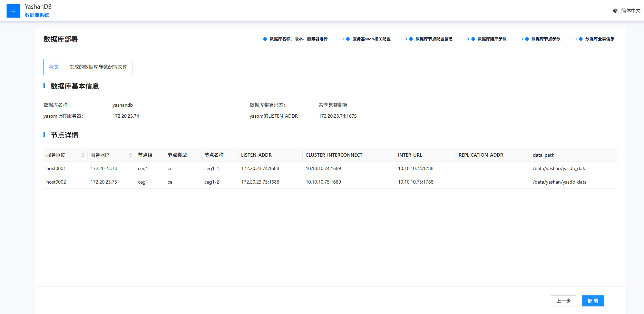Open the 生成的数据库参数配置文件 tab
Screen dimensions: 644x314
pyautogui.click(x=98, y=67)
